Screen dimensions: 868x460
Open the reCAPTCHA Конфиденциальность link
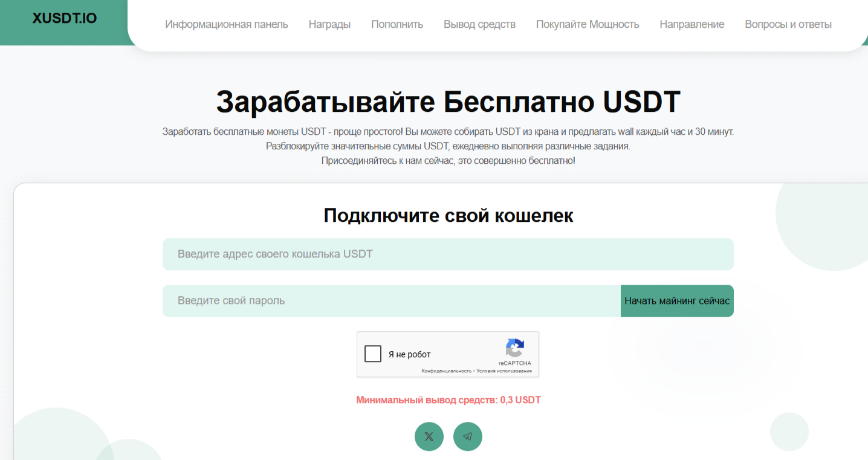click(446, 371)
